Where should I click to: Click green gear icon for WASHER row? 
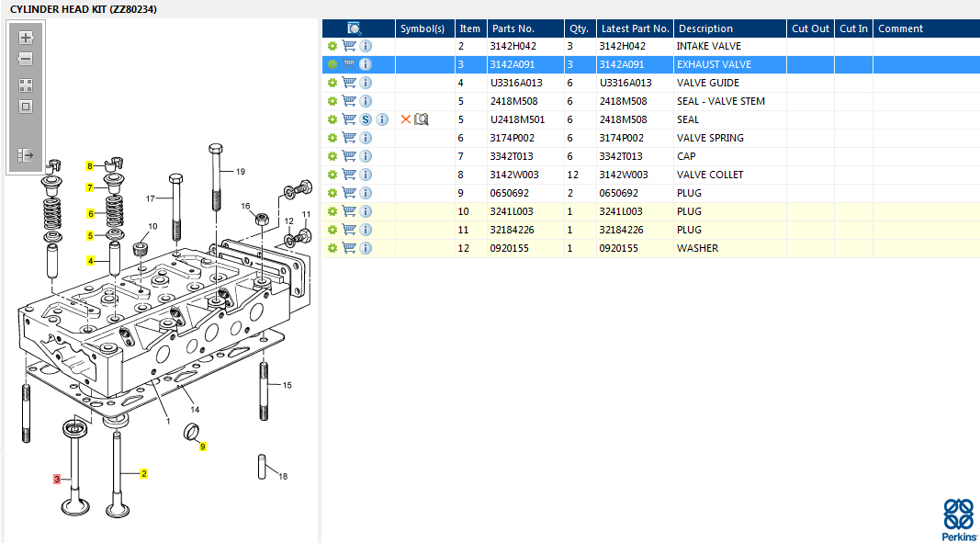coord(332,248)
